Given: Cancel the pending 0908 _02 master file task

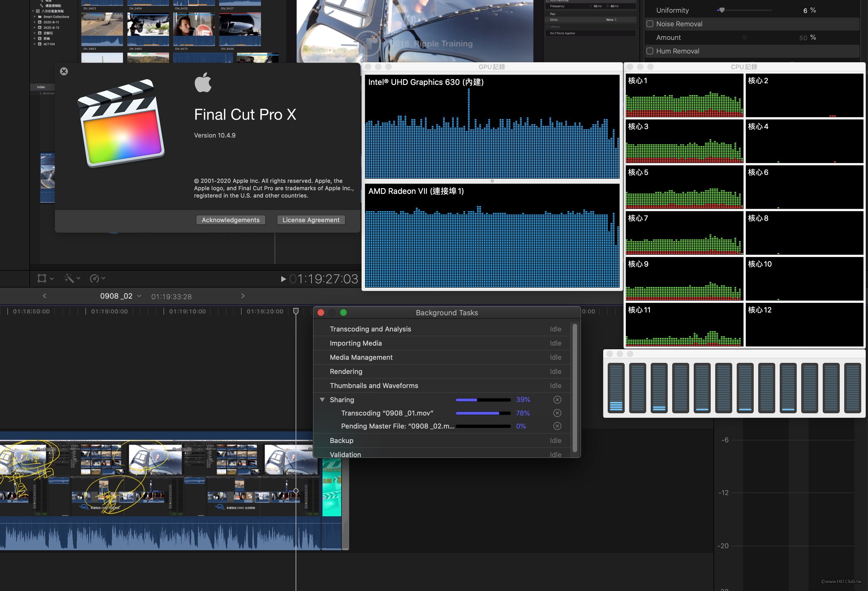Looking at the screenshot, I should click(557, 426).
